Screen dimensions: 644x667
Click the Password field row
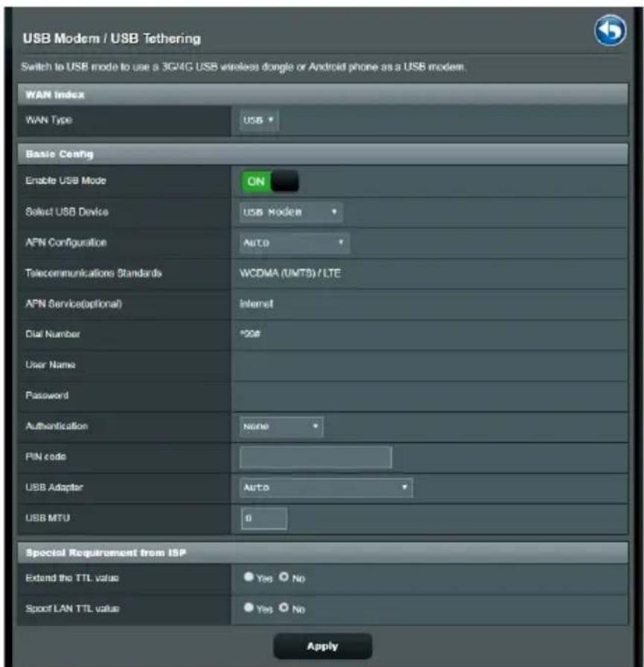(322, 395)
